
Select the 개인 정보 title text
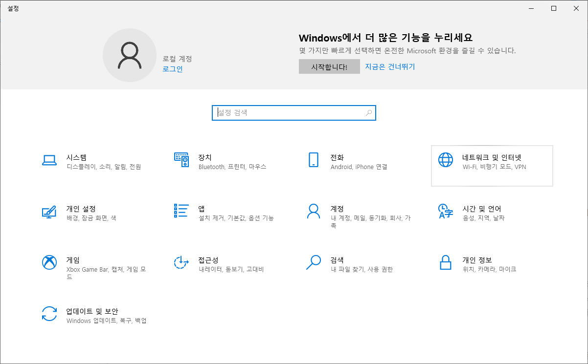coord(477,260)
